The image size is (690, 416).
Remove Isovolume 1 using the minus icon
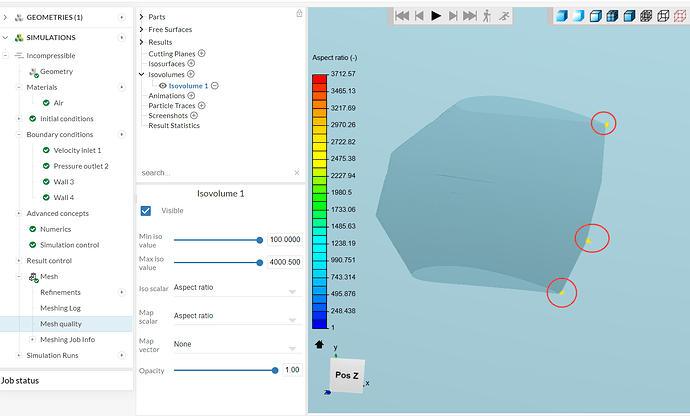tap(215, 86)
